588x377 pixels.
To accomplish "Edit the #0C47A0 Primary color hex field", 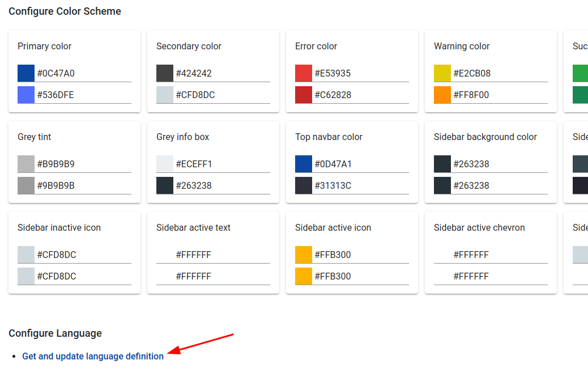I will click(x=83, y=73).
